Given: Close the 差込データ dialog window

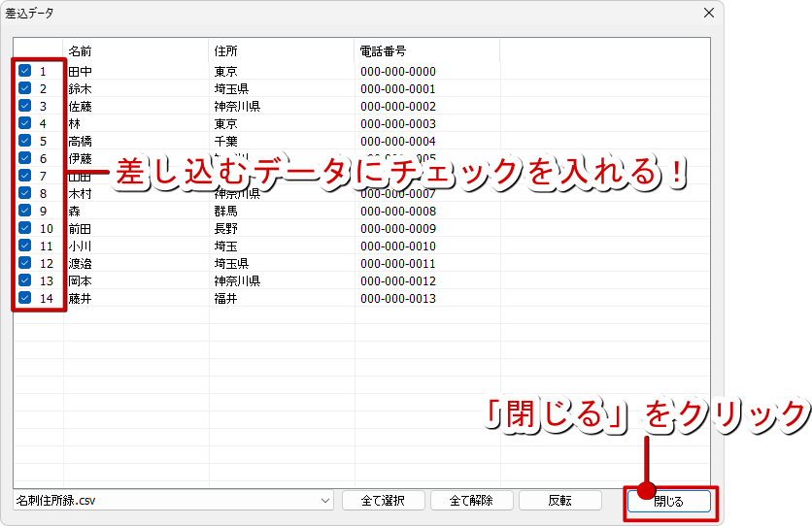Looking at the screenshot, I should click(709, 14).
